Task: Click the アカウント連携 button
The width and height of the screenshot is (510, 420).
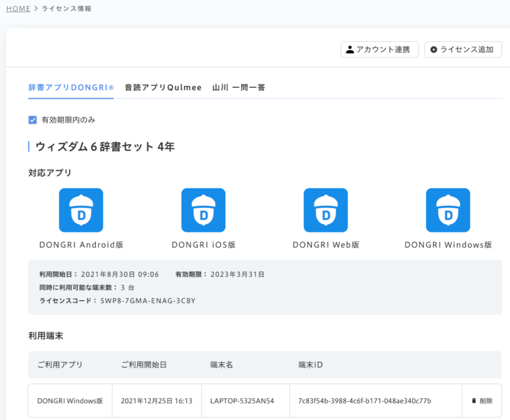Action: (379, 50)
